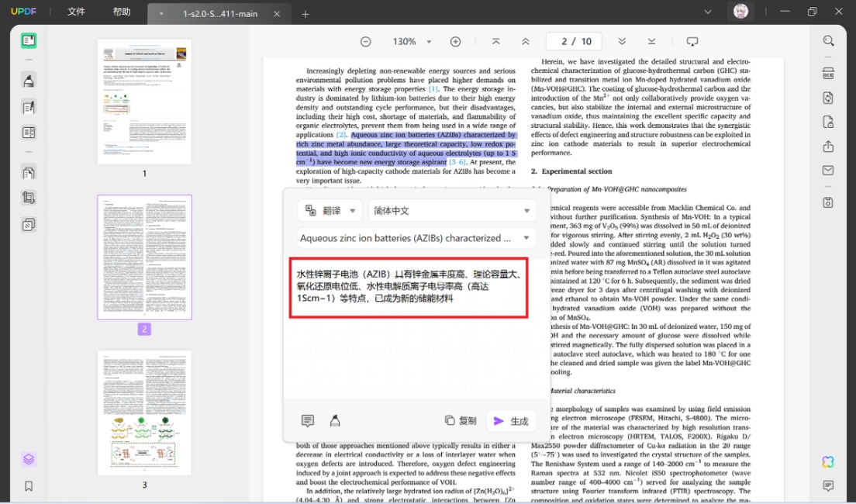Click the 生成 button

511,421
